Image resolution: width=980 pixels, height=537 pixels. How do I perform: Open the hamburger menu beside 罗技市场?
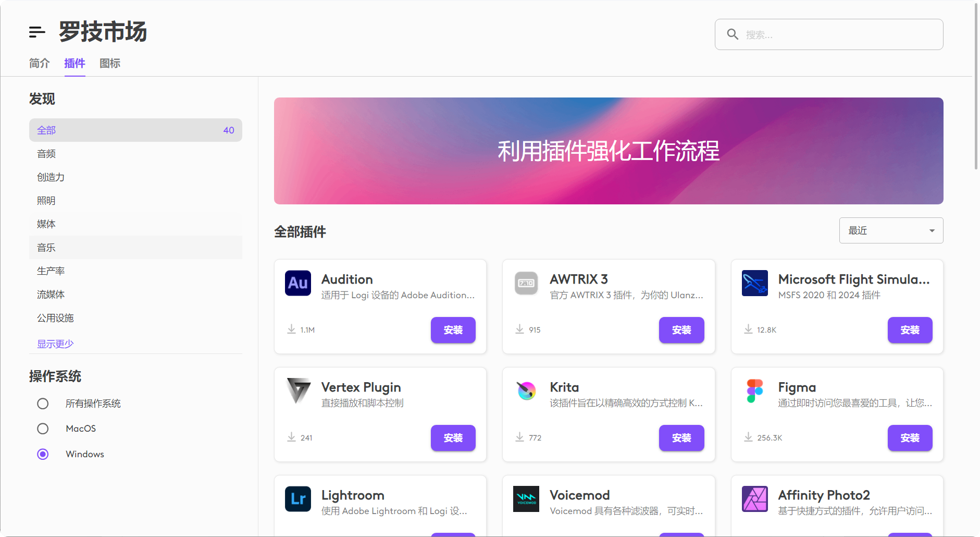click(37, 32)
